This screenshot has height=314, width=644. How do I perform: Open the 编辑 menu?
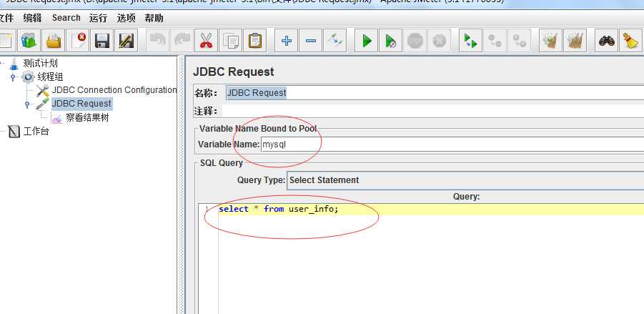tap(32, 18)
